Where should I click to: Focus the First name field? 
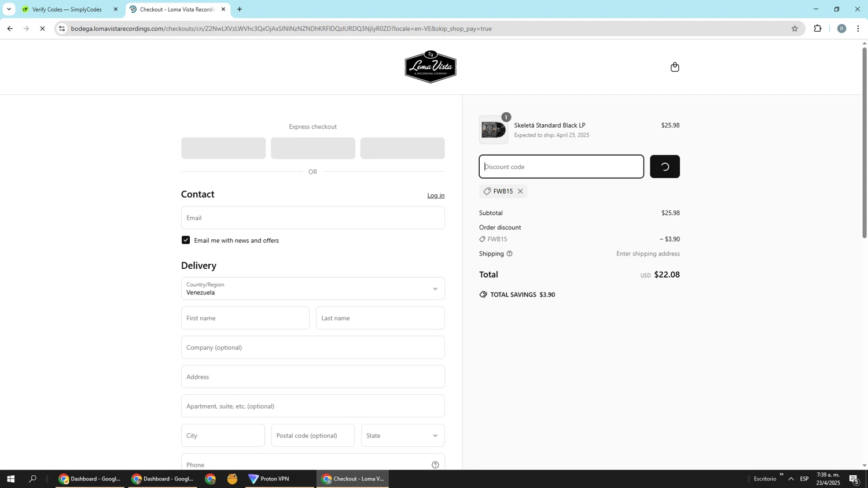tap(245, 318)
